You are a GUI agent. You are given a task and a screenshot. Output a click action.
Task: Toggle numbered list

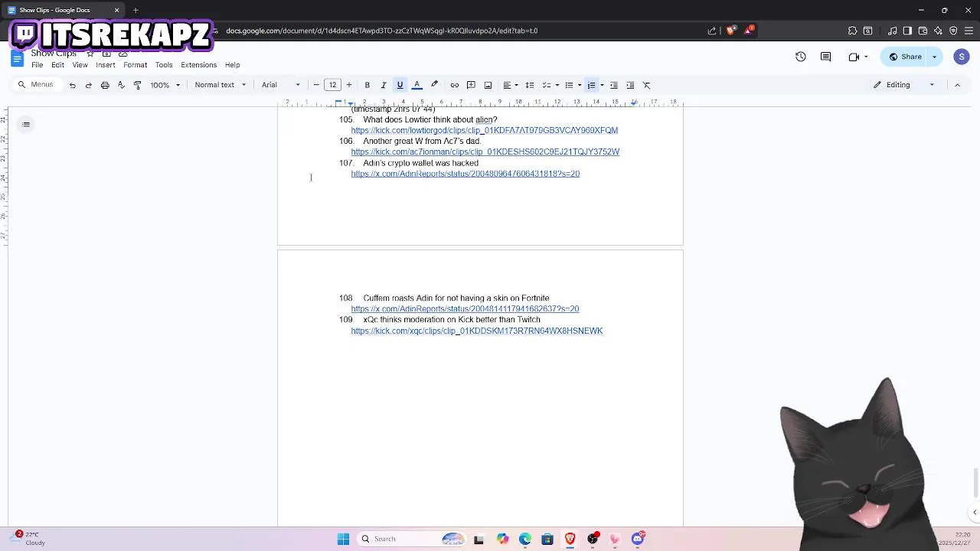point(591,85)
